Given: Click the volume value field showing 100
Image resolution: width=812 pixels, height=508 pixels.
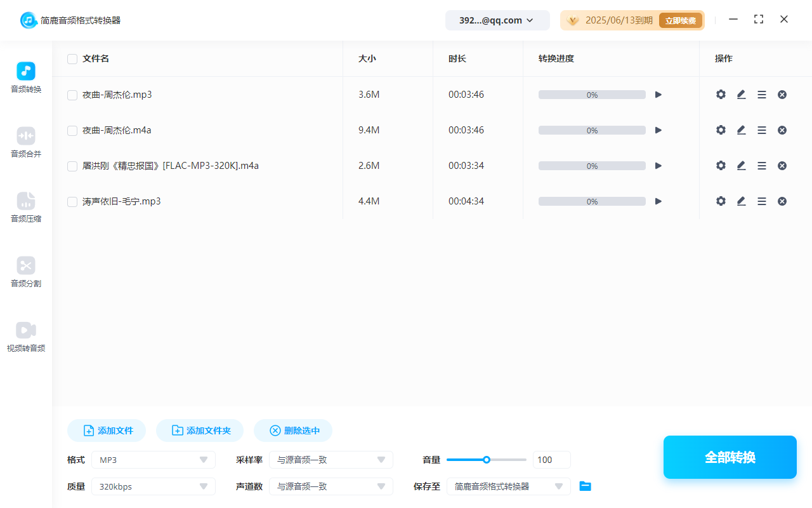Looking at the screenshot, I should (552, 460).
